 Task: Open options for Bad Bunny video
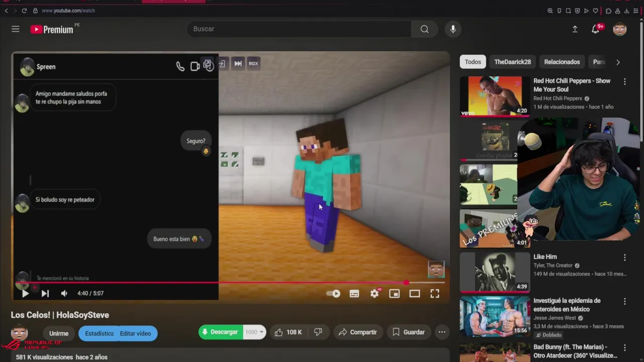point(625,348)
